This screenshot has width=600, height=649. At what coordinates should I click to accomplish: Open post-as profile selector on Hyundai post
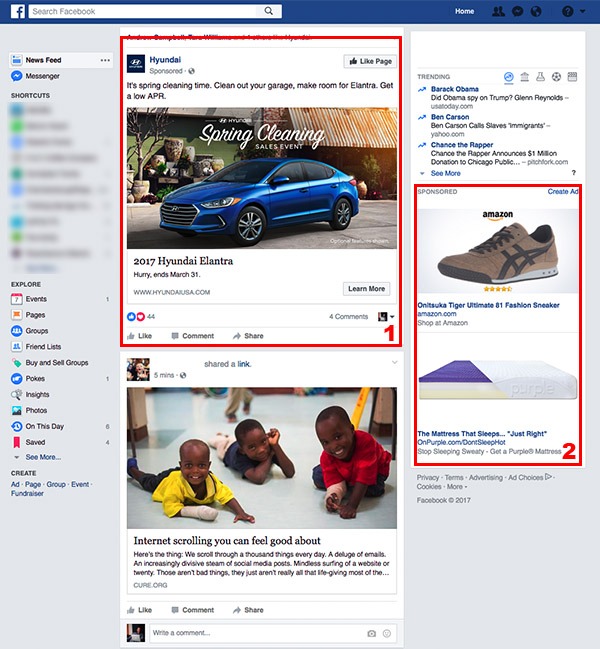(385, 317)
